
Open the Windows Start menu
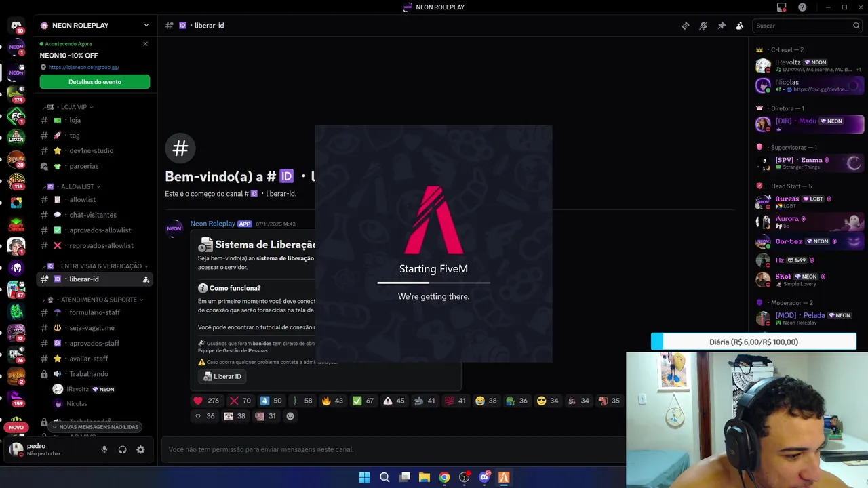click(364, 477)
